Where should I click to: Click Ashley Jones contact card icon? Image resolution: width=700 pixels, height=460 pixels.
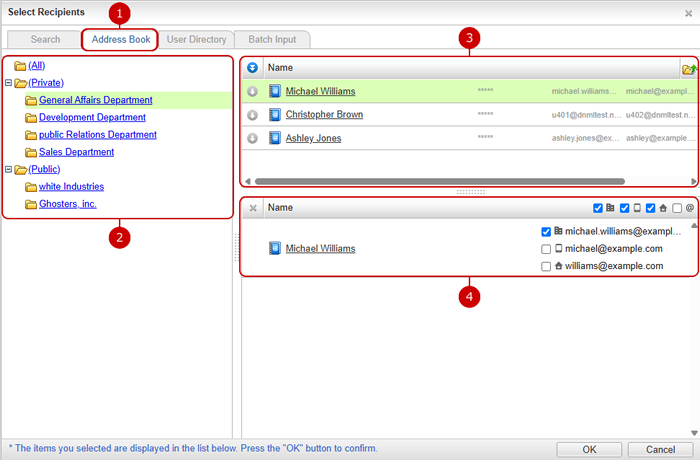tap(275, 138)
